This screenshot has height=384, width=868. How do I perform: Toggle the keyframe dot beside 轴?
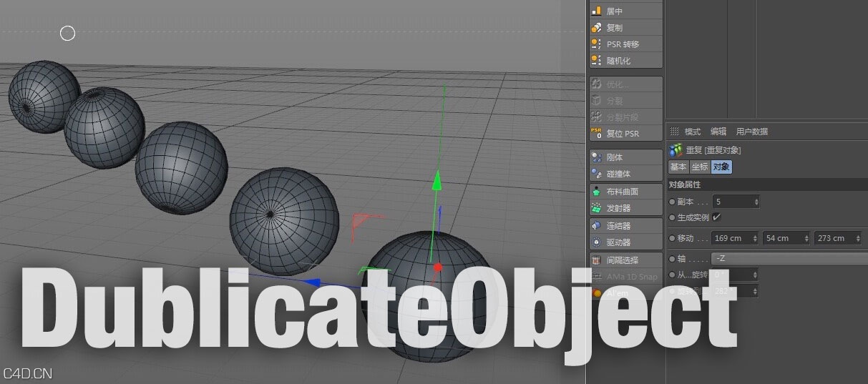672,258
